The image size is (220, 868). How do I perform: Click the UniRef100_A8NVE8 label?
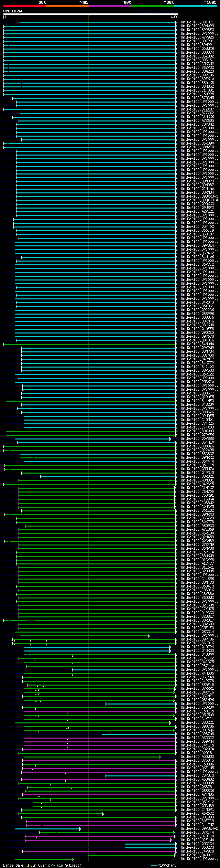coord(197,147)
